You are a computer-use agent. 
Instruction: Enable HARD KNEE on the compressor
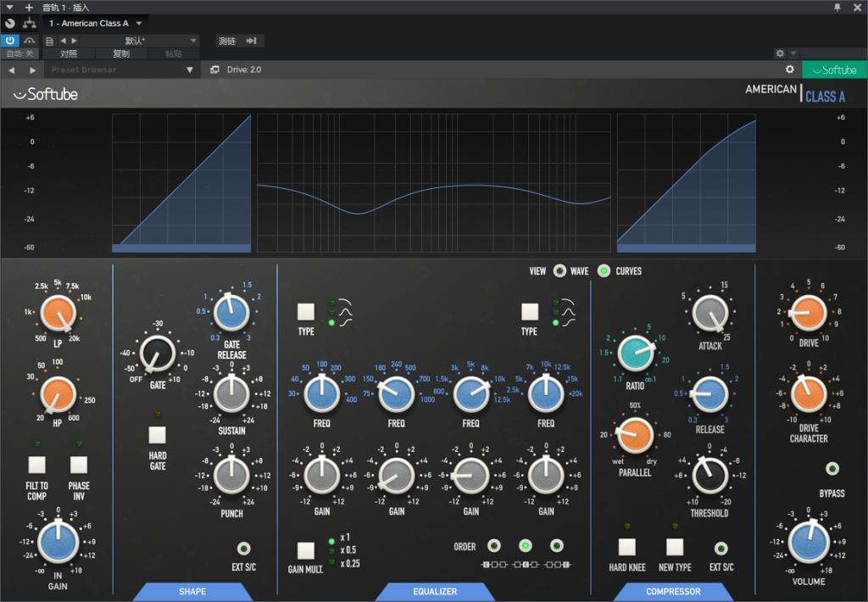tap(626, 547)
